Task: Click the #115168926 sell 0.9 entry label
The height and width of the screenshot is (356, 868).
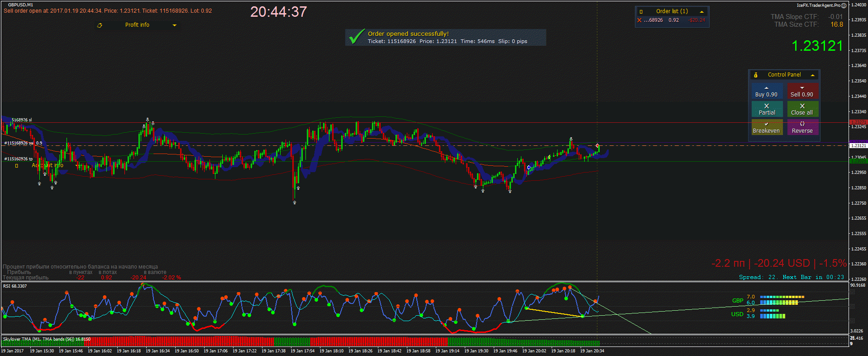Action: (x=23, y=143)
